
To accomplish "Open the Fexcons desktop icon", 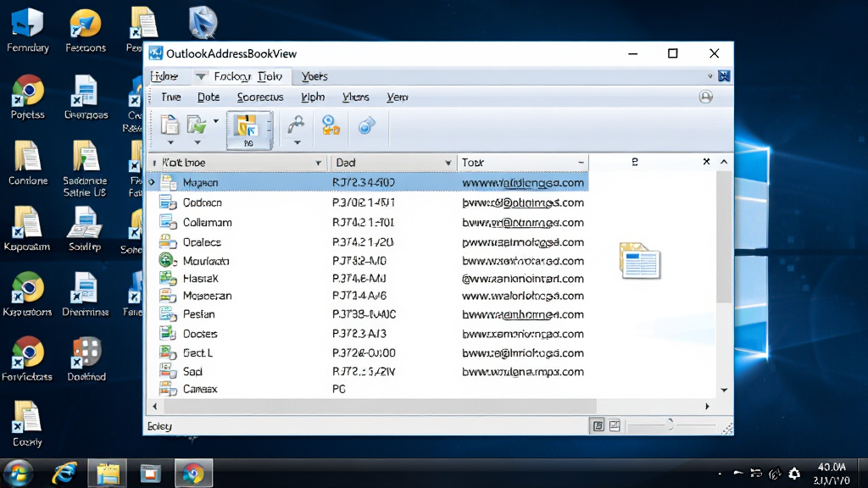I will coord(86,30).
